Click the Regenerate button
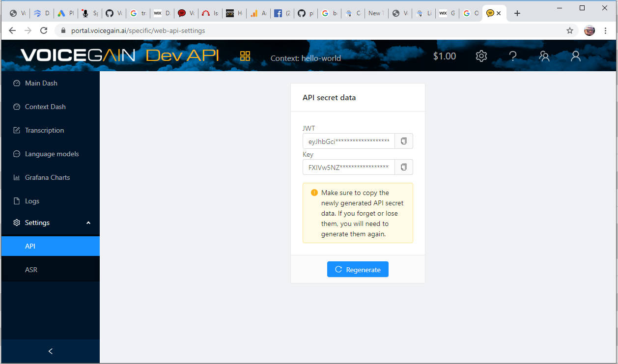Viewport: 618px width, 364px height. (358, 269)
